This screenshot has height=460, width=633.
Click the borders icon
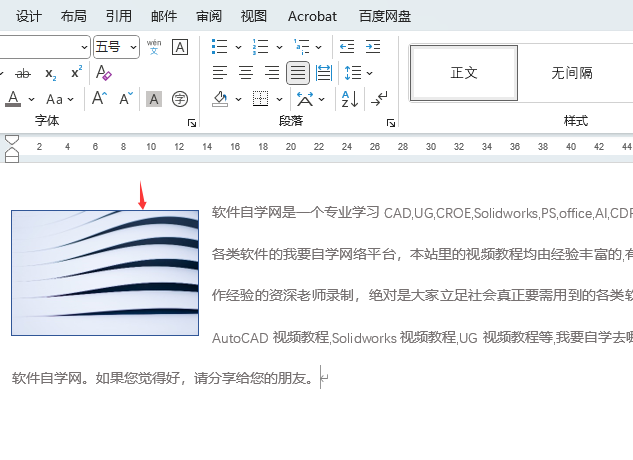click(x=260, y=99)
